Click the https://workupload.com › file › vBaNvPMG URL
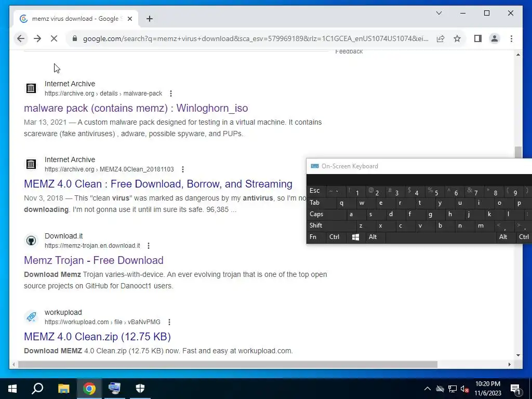This screenshot has height=399, width=532. [x=102, y=322]
